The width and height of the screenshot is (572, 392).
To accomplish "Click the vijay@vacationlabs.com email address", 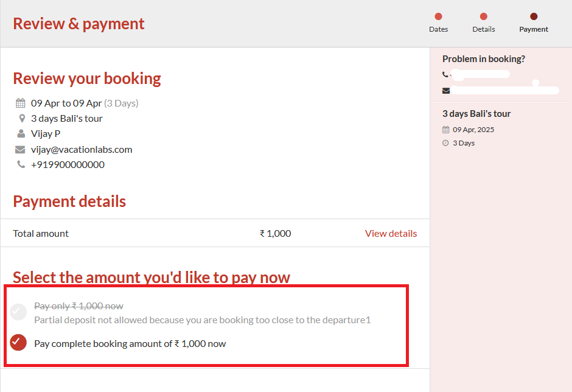I will [x=82, y=150].
